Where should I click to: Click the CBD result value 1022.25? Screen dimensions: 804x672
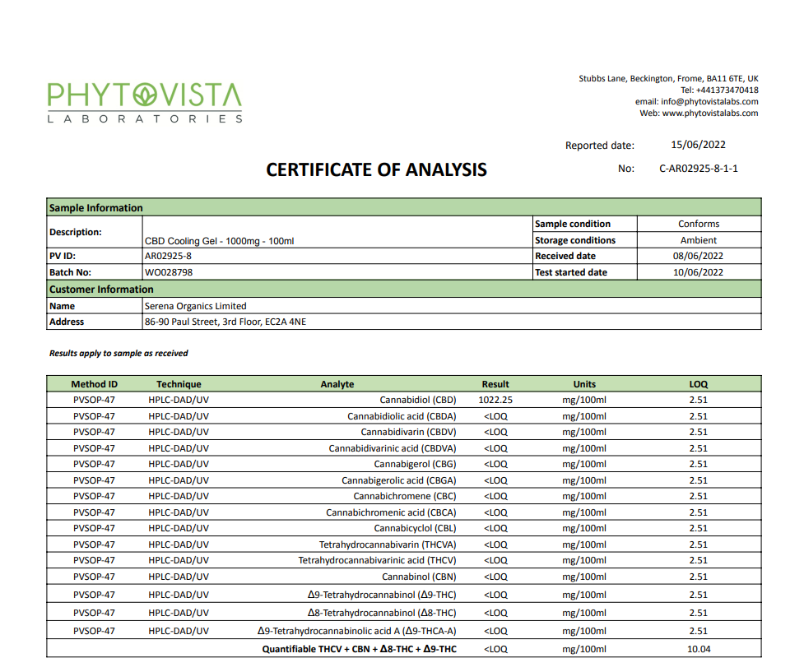point(495,400)
